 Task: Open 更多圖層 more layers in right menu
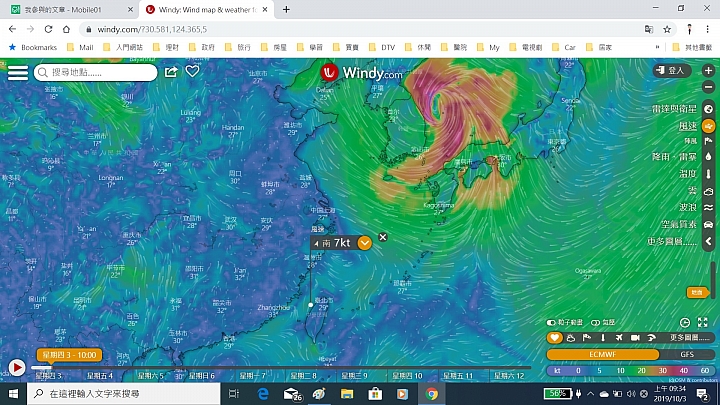(x=672, y=242)
